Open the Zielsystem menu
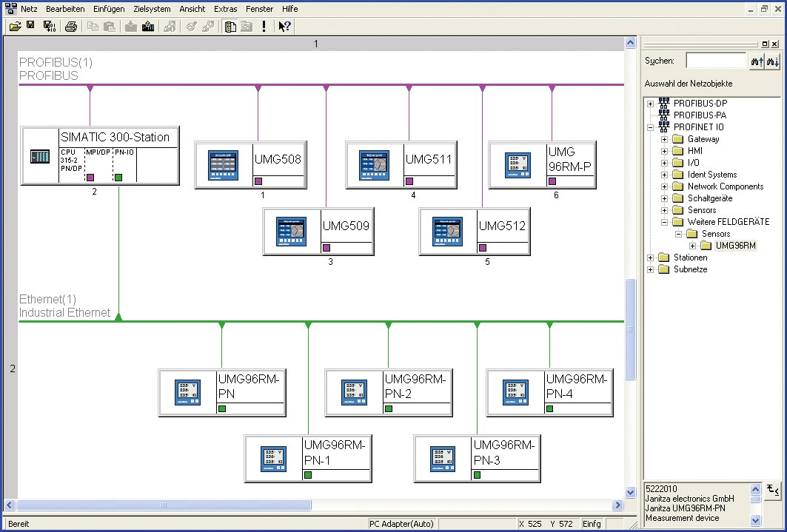787x532 pixels. pos(151,9)
